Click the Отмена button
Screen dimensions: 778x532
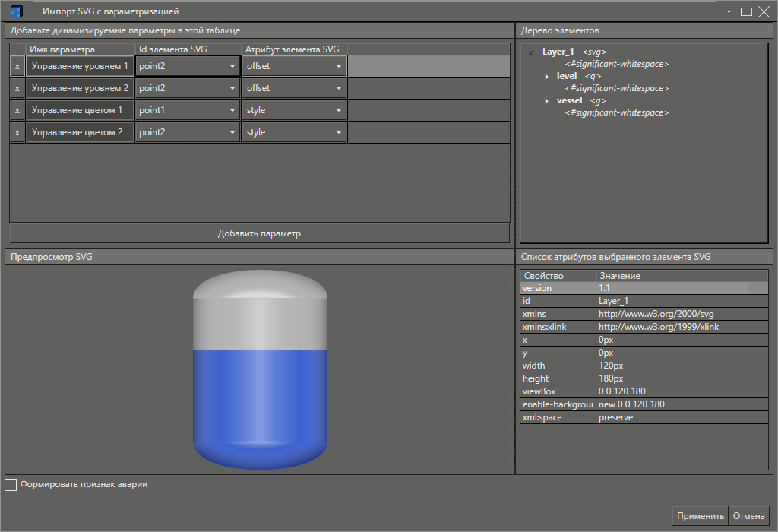748,515
